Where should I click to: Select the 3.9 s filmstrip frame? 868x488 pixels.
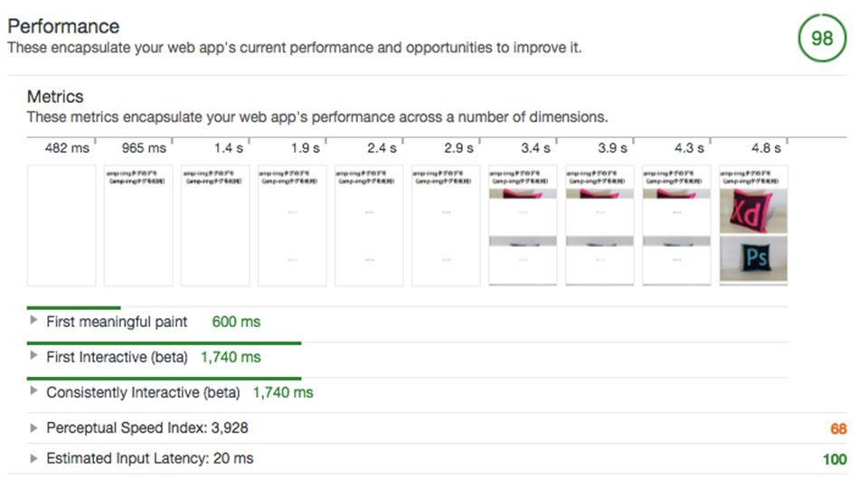pyautogui.click(x=599, y=225)
